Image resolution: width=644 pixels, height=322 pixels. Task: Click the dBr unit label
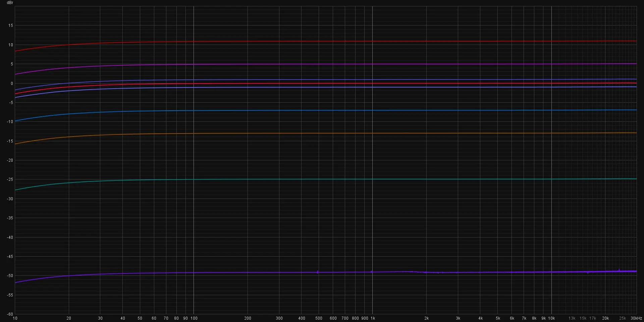(x=10, y=3)
